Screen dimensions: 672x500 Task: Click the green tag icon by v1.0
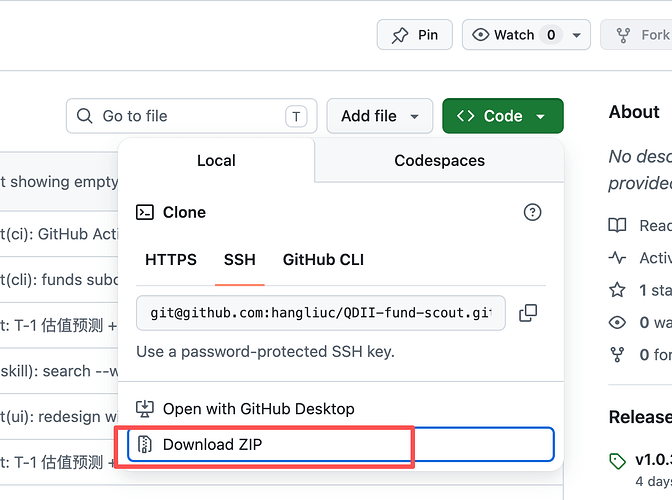pos(617,461)
